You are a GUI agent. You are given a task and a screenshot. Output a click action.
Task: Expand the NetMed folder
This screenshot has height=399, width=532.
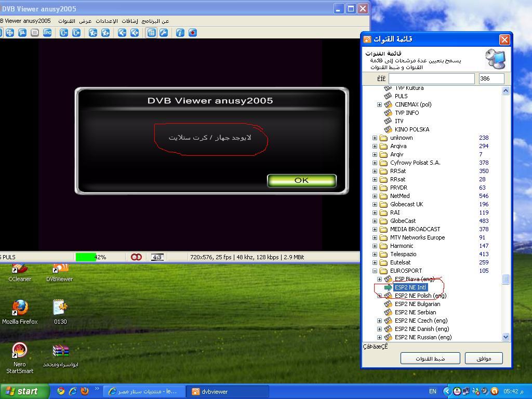coord(375,196)
